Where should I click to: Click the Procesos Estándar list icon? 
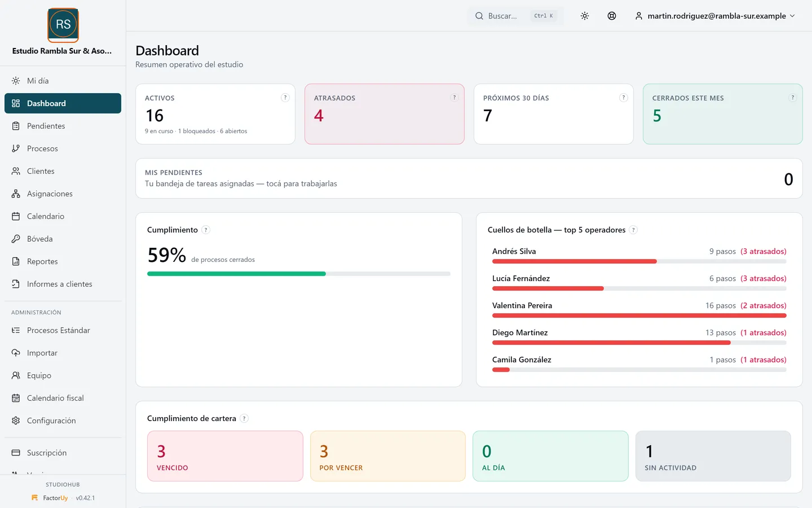[x=16, y=330]
